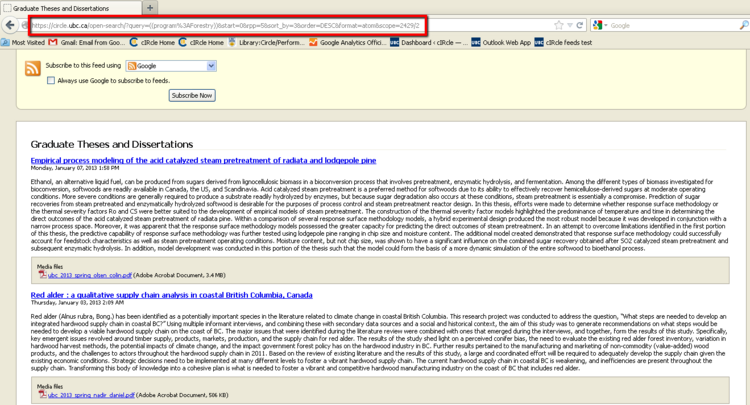
Task: Click the orange RSS feed icon
Action: coord(33,69)
